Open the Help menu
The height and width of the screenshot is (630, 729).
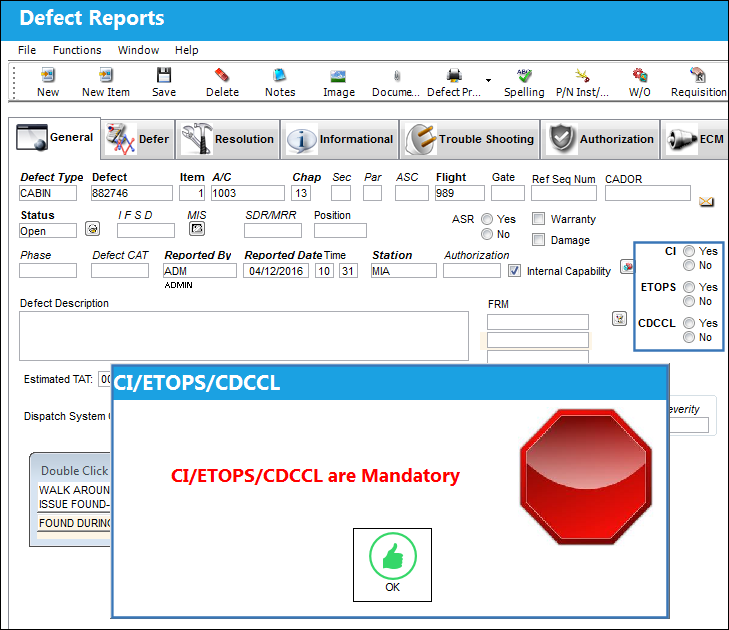coord(186,50)
